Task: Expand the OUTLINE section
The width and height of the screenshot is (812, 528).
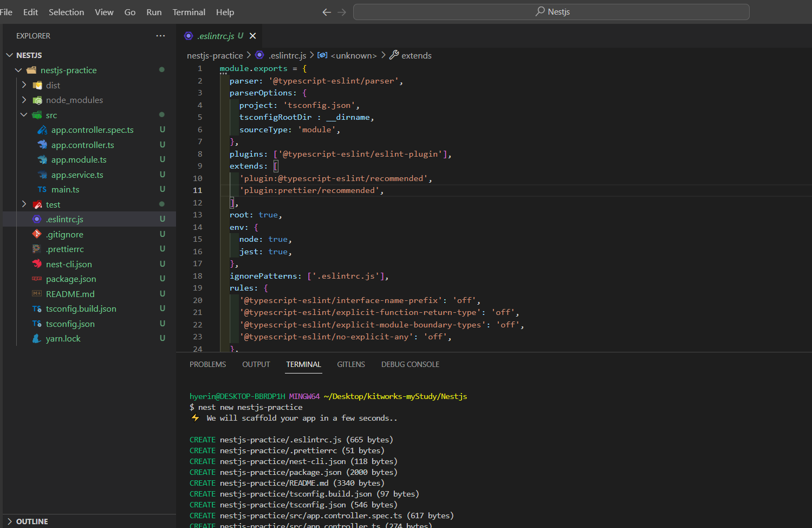Action: click(9, 521)
